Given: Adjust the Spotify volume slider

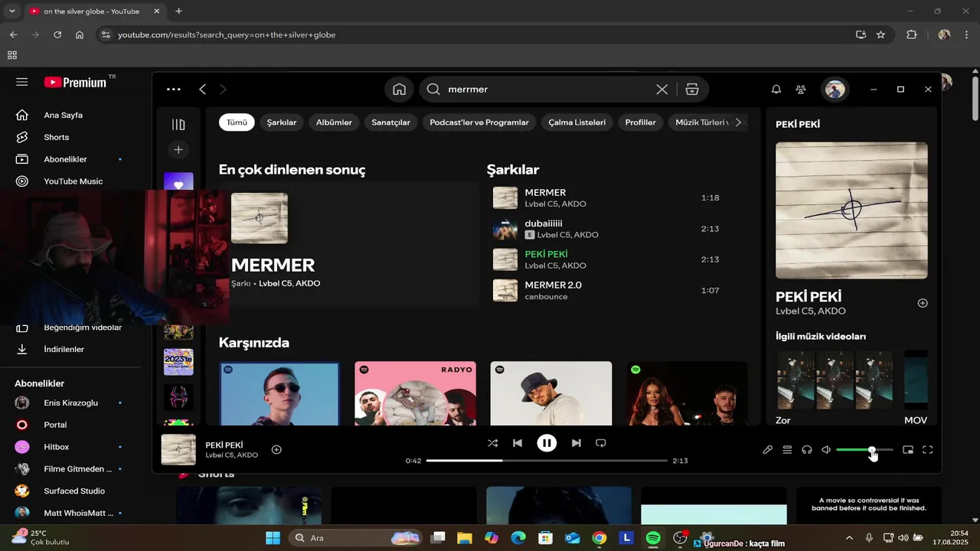Looking at the screenshot, I should coord(864,450).
